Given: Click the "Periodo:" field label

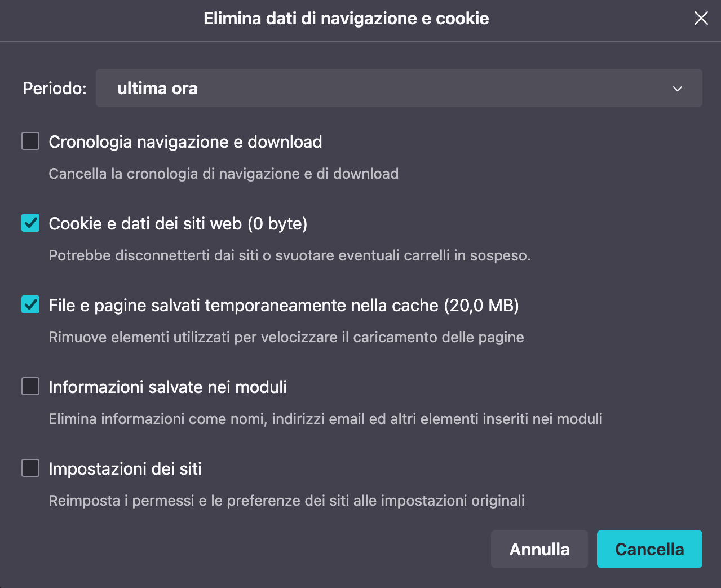Looking at the screenshot, I should pos(54,88).
